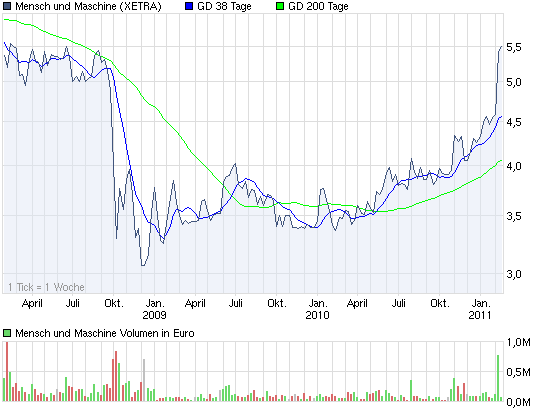Click the blue GD 38 Tage legend swatch

(189, 6)
